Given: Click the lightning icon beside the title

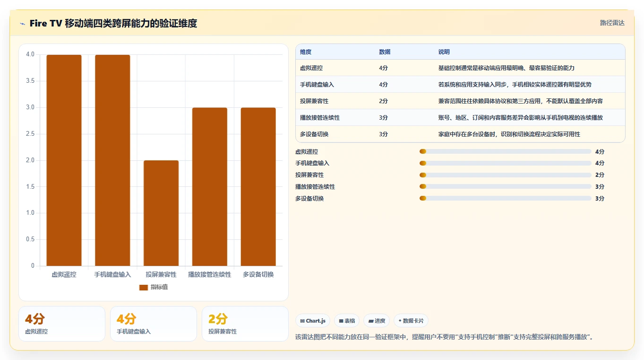Looking at the screenshot, I should point(23,23).
